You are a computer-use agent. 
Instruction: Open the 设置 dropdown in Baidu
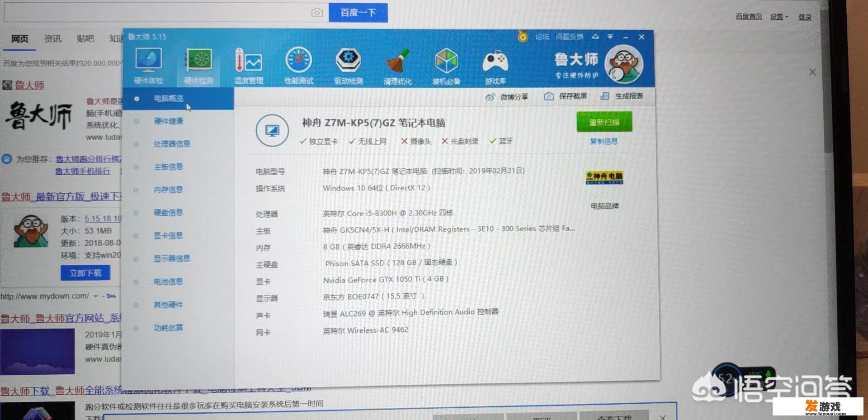pos(779,17)
